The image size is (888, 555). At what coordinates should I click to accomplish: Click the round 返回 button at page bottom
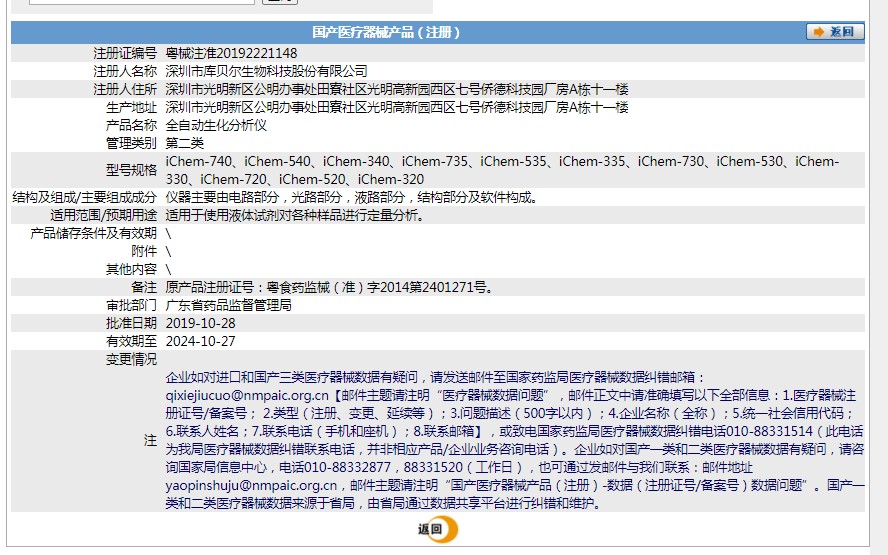coord(438,530)
